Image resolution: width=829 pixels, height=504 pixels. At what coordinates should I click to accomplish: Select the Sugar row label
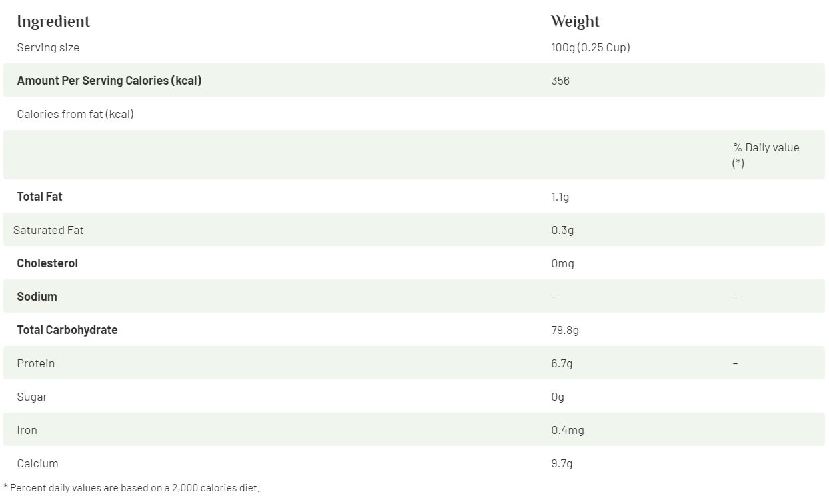(32, 397)
